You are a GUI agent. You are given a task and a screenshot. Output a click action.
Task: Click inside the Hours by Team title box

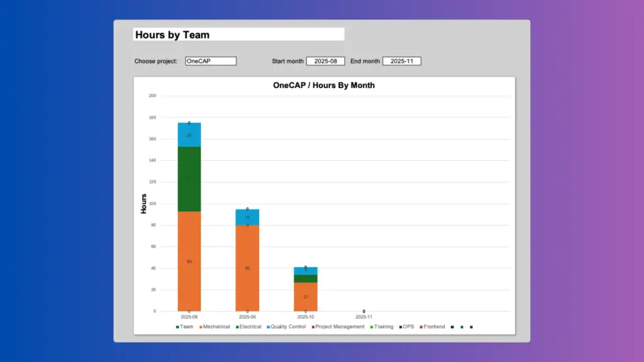[238, 34]
